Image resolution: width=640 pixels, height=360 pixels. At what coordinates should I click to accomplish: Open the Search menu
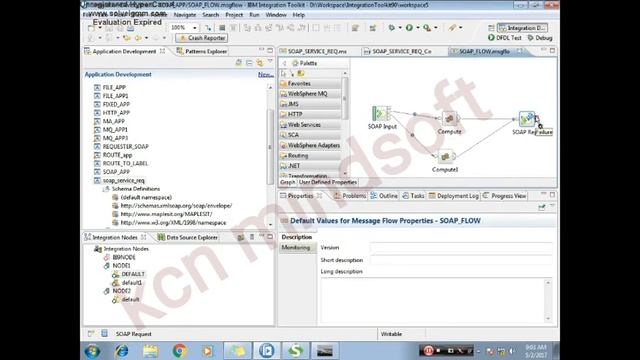pos(211,15)
